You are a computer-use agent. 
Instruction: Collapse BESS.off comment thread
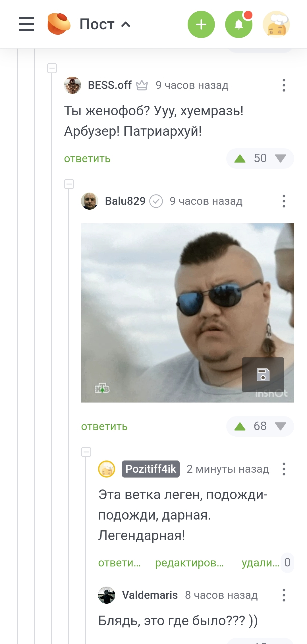coord(52,68)
